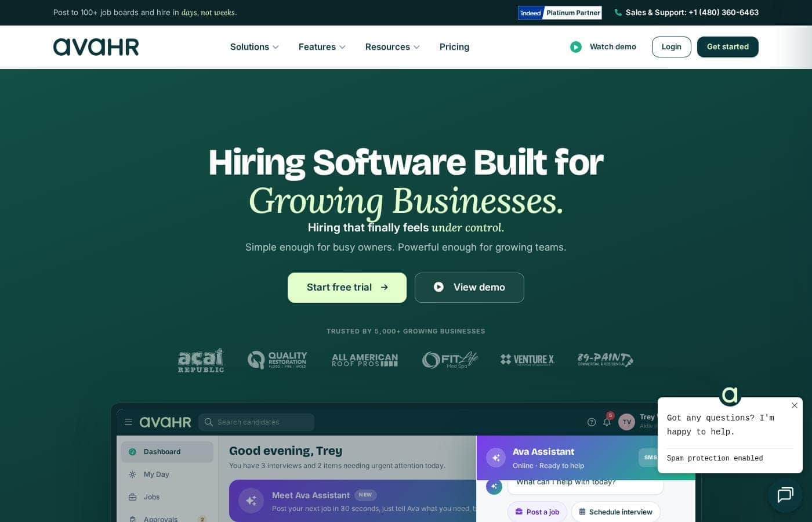Select Jobs in the sidebar

(167, 497)
